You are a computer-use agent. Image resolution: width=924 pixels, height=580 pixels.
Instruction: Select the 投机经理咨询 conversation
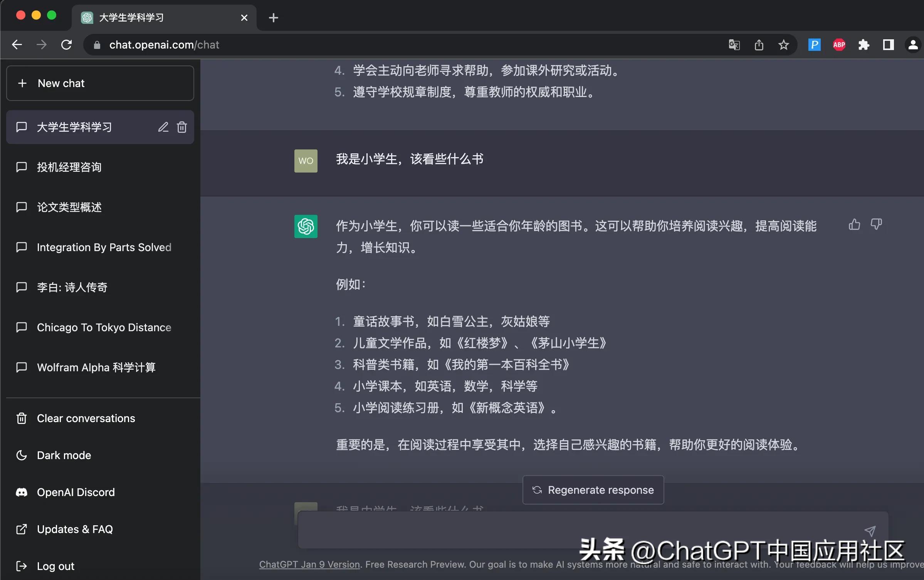click(69, 167)
